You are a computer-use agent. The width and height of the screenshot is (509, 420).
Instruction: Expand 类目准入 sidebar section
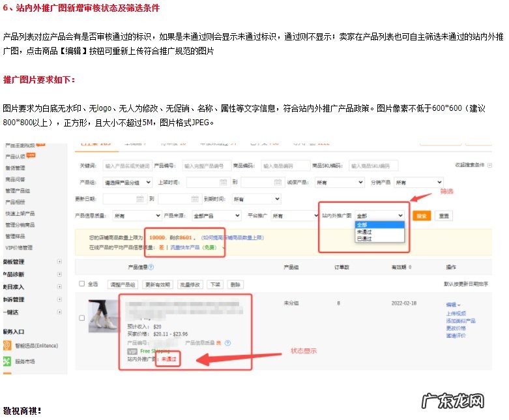[x=59, y=286]
